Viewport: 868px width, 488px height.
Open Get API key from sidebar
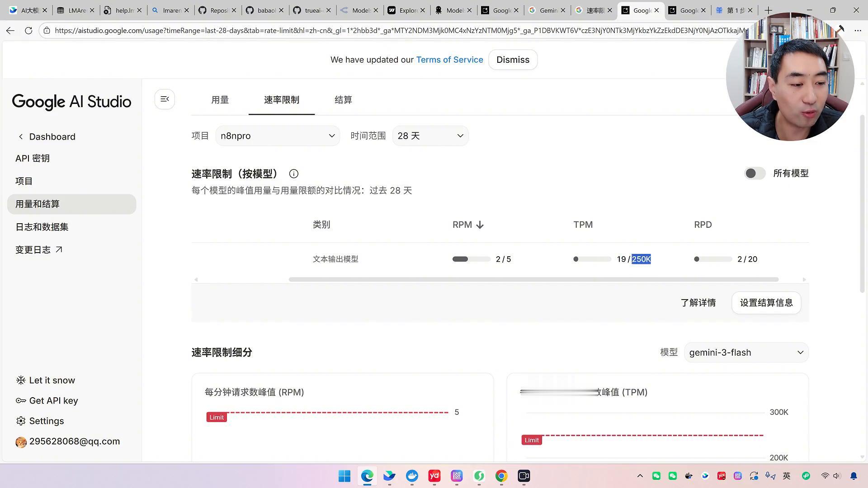[x=53, y=401]
